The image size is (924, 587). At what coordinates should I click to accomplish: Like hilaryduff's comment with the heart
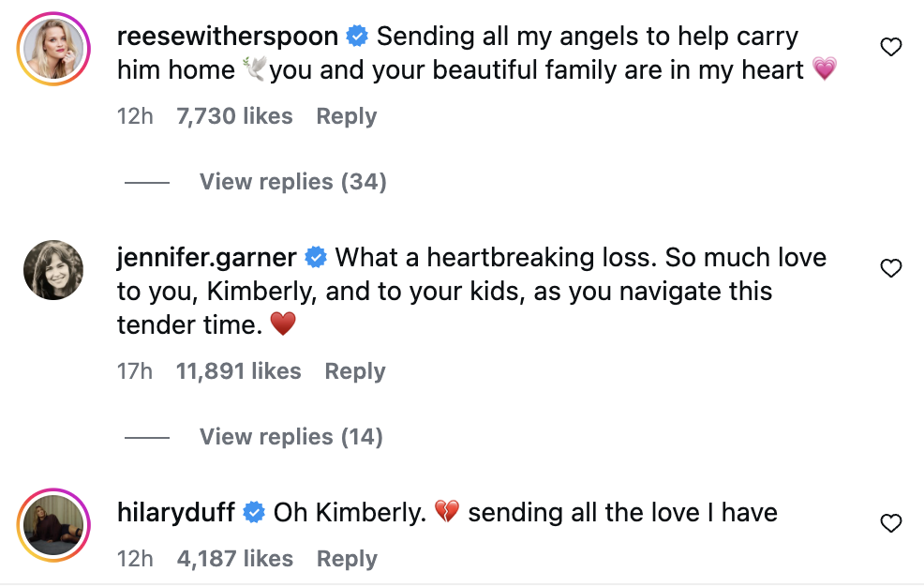coord(891,523)
